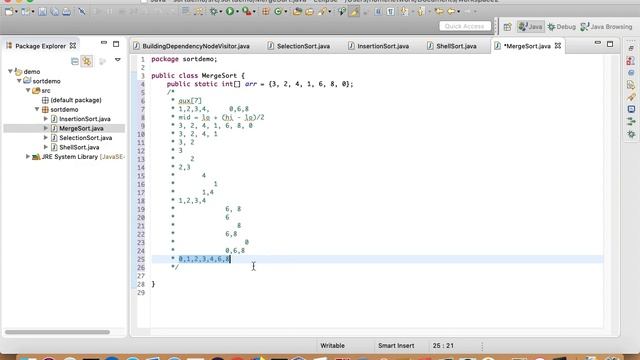Open dropdown arrow beside Run button

[238, 11]
